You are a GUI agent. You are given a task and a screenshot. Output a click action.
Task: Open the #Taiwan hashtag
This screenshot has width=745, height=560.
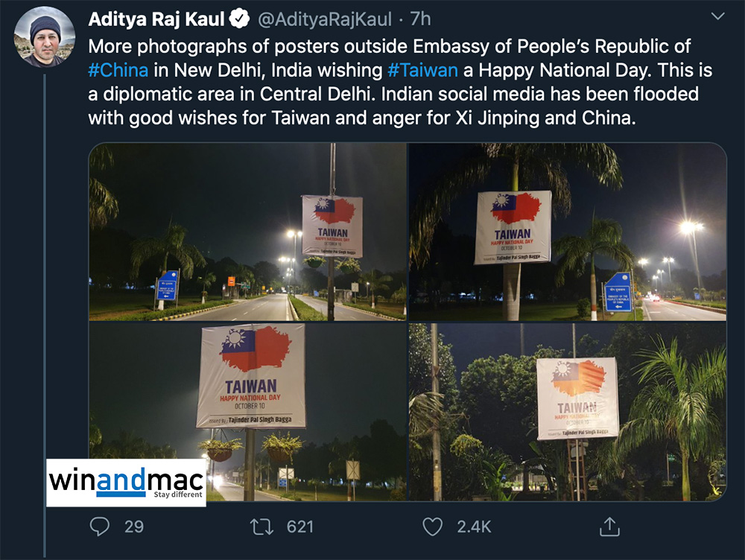click(423, 70)
